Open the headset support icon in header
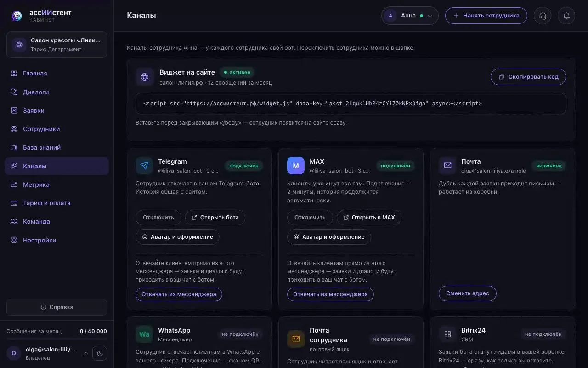This screenshot has height=368, width=588. (543, 16)
